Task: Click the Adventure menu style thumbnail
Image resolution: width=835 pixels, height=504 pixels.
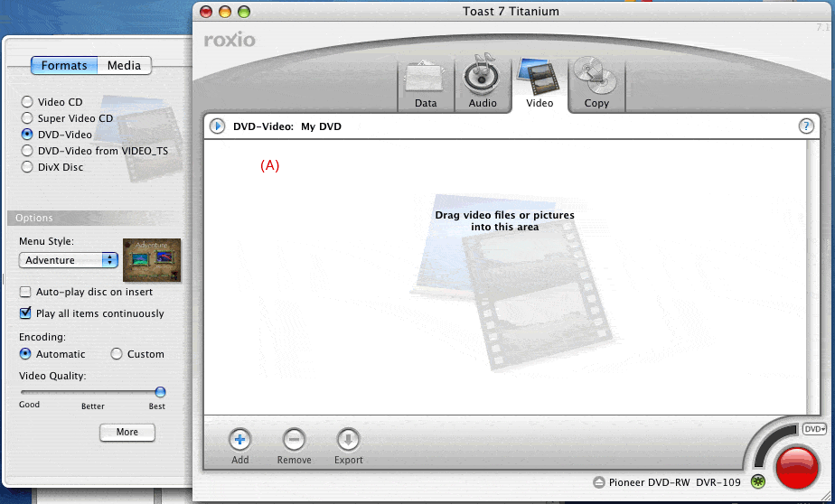Action: (x=152, y=260)
